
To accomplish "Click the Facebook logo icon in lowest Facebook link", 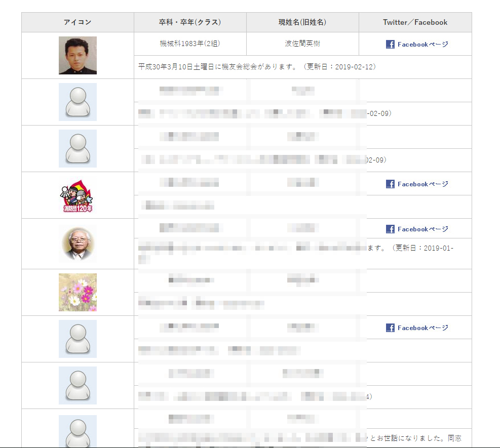I will click(x=390, y=328).
